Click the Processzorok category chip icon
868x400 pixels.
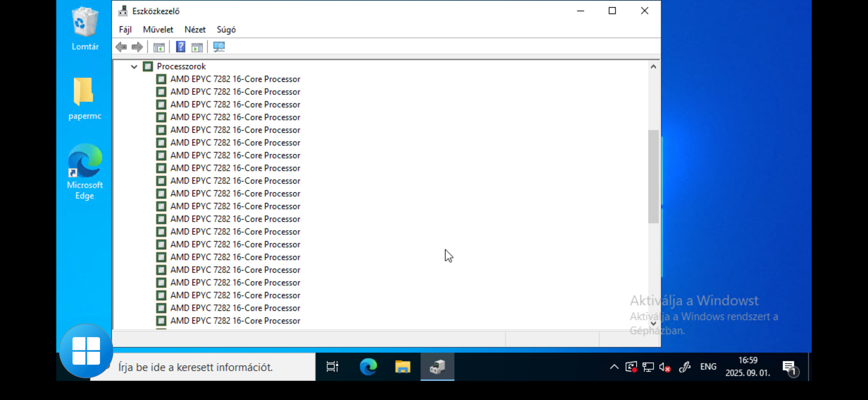[148, 67]
